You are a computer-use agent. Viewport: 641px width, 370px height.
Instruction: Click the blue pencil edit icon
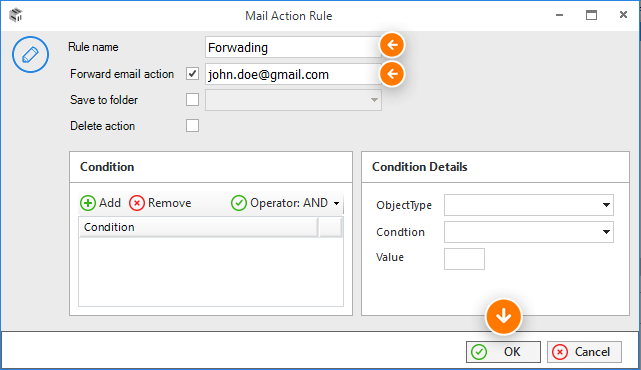point(30,54)
